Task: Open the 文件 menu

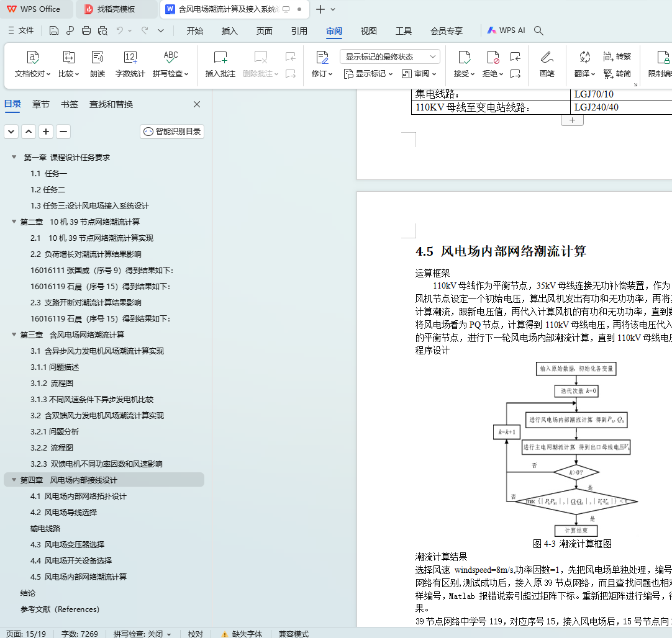Action: 21,30
